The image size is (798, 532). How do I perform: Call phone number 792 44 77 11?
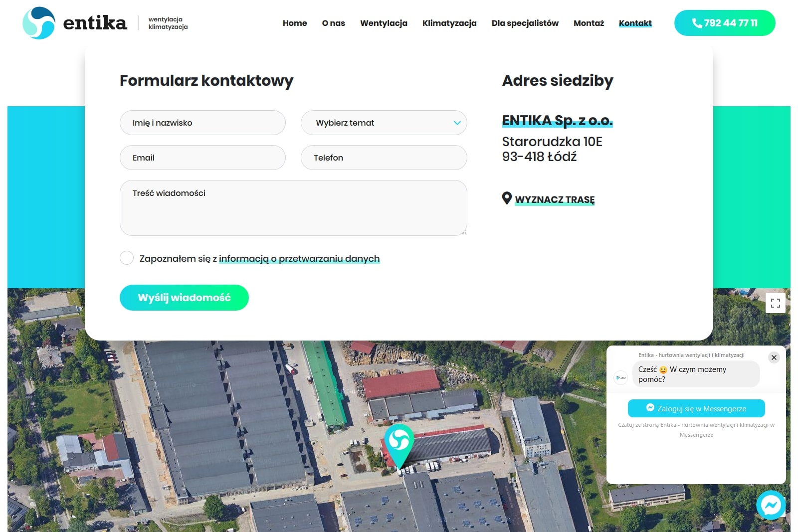pyautogui.click(x=724, y=23)
